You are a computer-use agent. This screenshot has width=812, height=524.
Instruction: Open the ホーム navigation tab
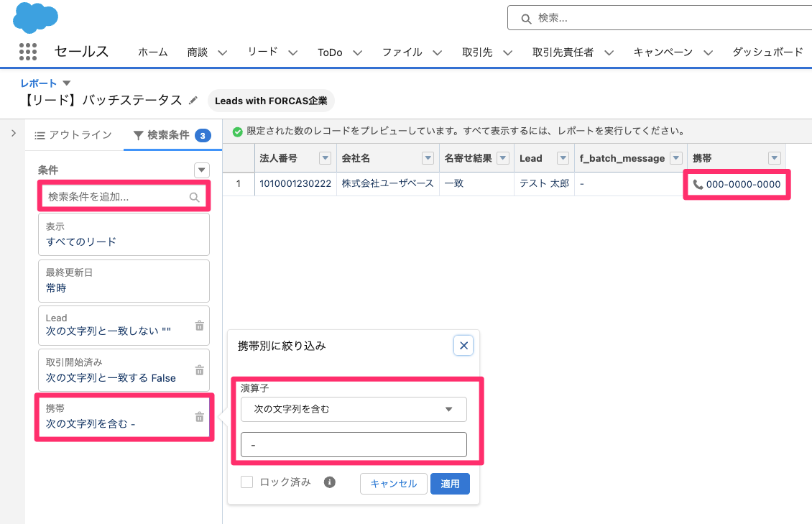(152, 52)
